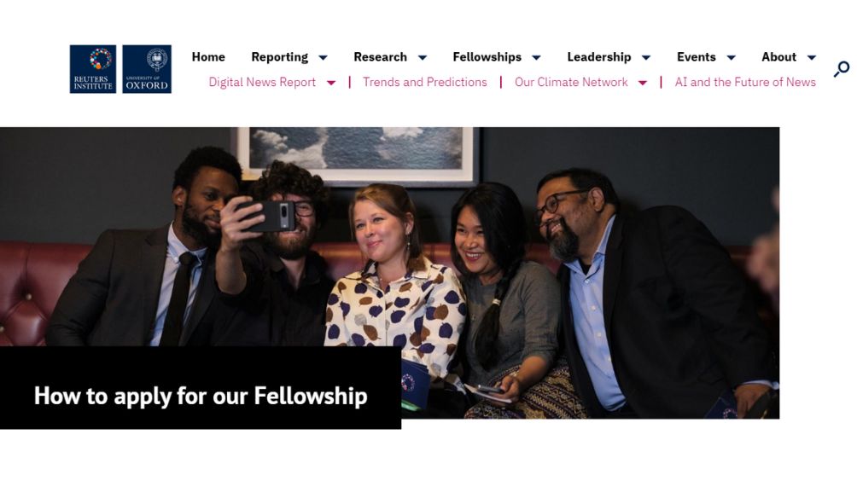Viewport: 857px width, 504px height.
Task: Expand the Leadership dropdown arrow
Action: 646,58
